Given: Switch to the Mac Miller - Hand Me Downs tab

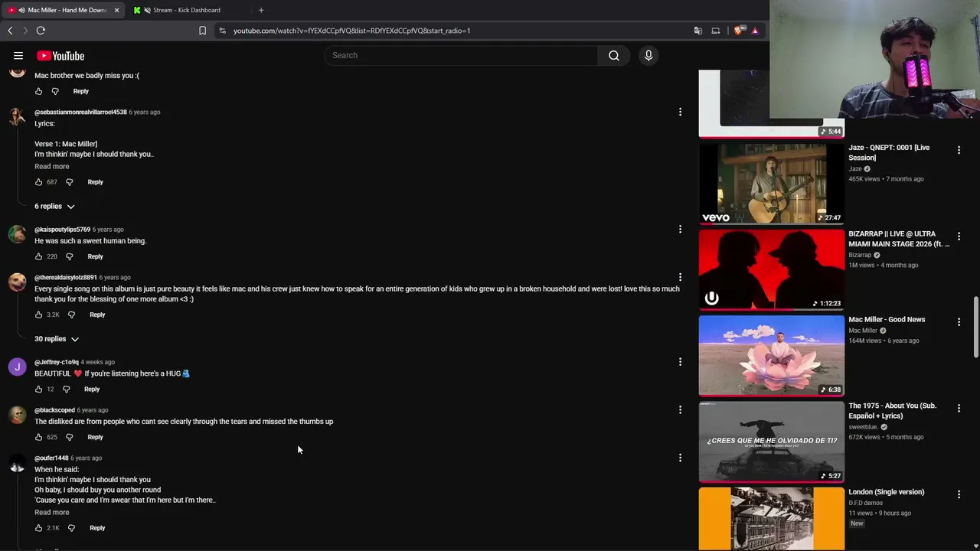Looking at the screenshot, I should click(63, 10).
